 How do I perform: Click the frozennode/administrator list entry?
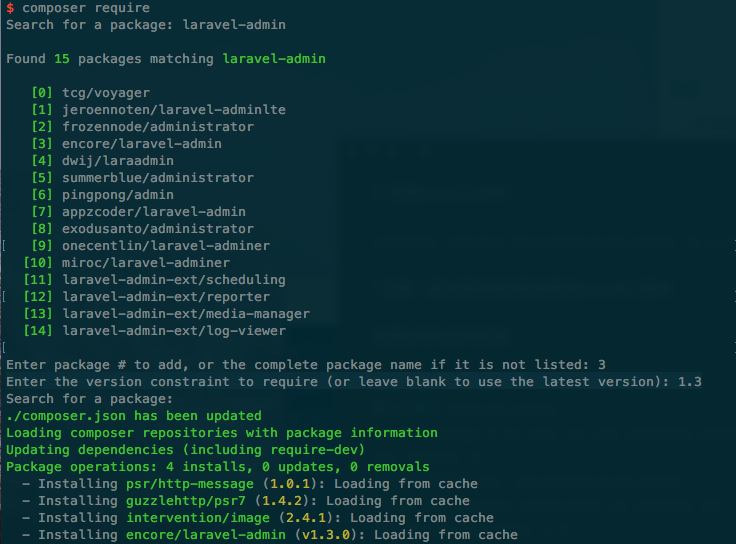[158, 127]
